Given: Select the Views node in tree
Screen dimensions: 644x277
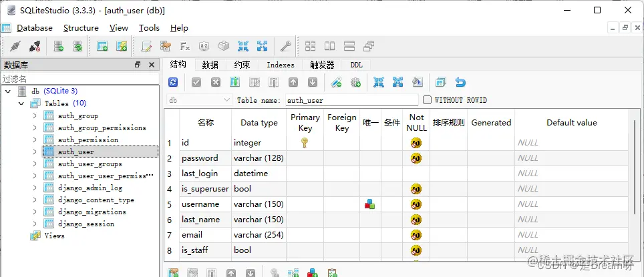Looking at the screenshot, I should (54, 236).
